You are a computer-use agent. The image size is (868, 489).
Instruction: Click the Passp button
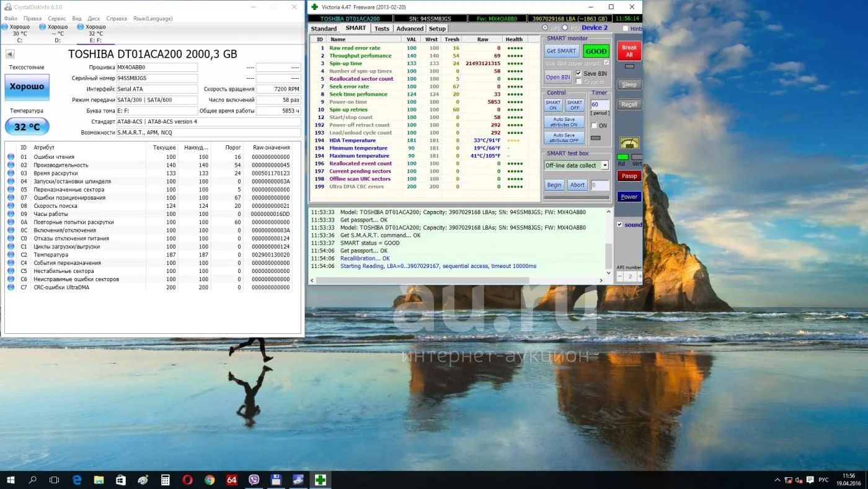(629, 176)
